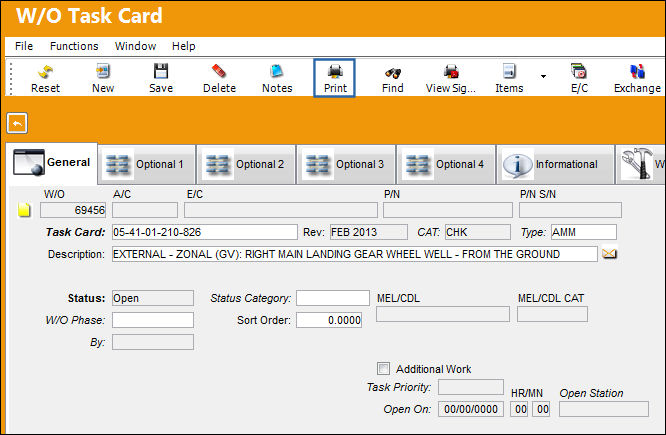Click the envelope icon next to Description

(x=609, y=254)
